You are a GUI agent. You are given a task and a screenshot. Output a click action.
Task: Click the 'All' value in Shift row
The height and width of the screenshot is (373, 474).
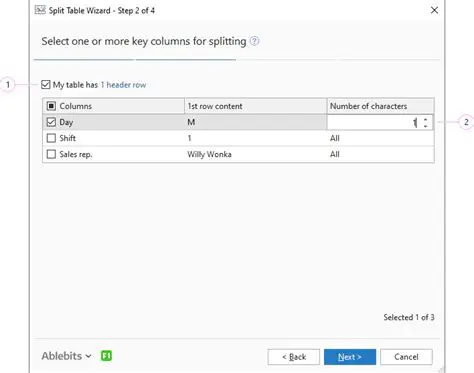click(335, 138)
